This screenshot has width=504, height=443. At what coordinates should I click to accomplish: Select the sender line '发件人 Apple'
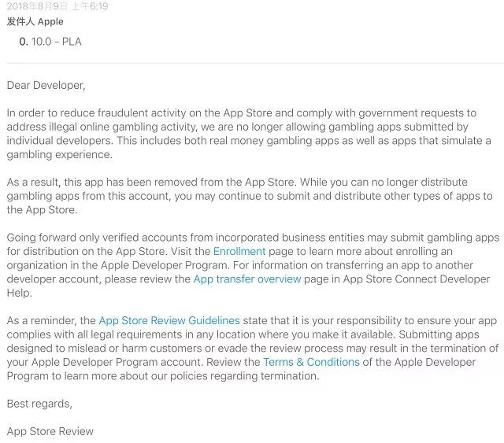35,22
